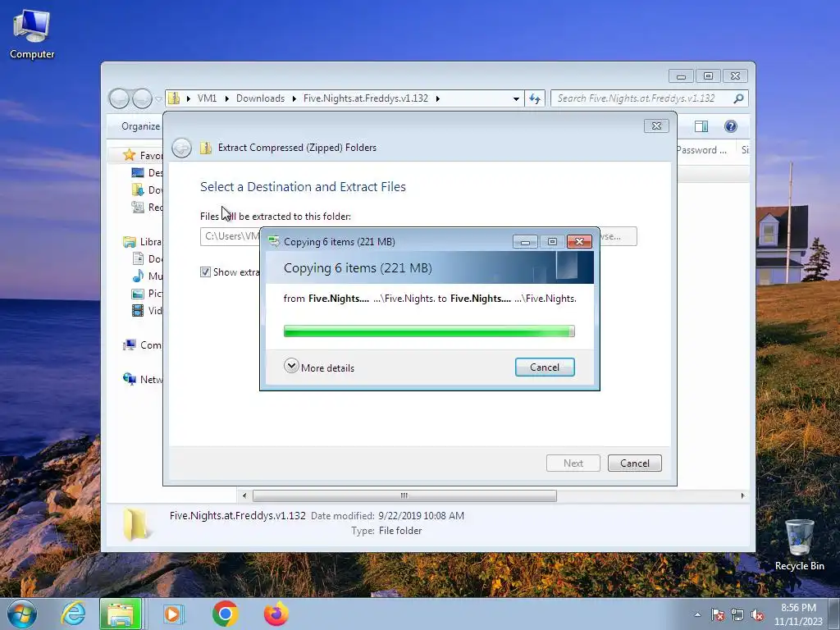The width and height of the screenshot is (840, 630).
Task: Toggle Show extracted files checkbox
Action: point(205,272)
